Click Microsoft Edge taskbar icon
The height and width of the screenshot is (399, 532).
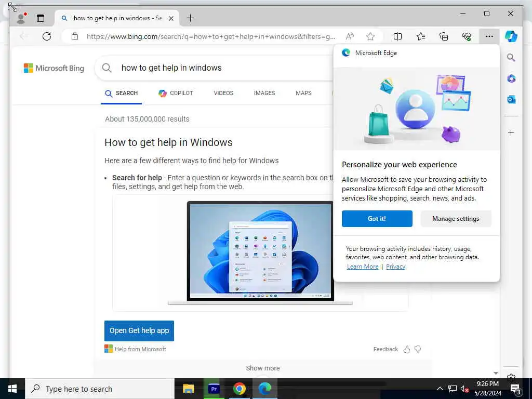coord(264,389)
